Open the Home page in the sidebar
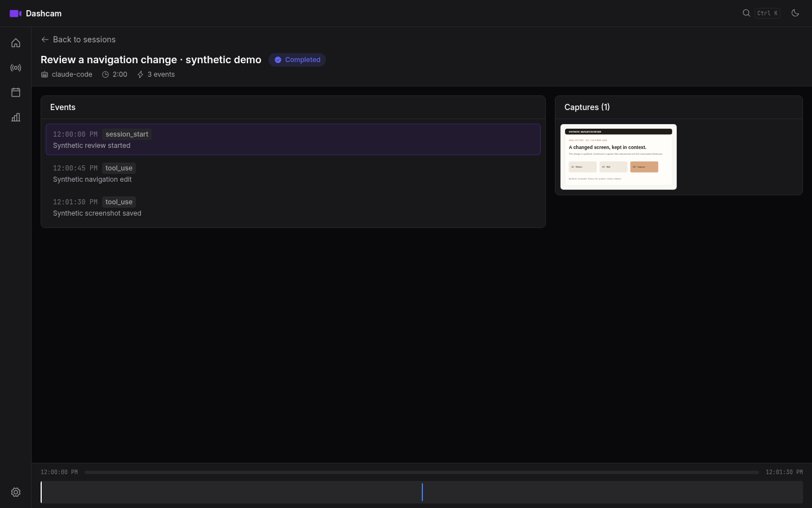Viewport: 812px width, 508px height. click(16, 43)
